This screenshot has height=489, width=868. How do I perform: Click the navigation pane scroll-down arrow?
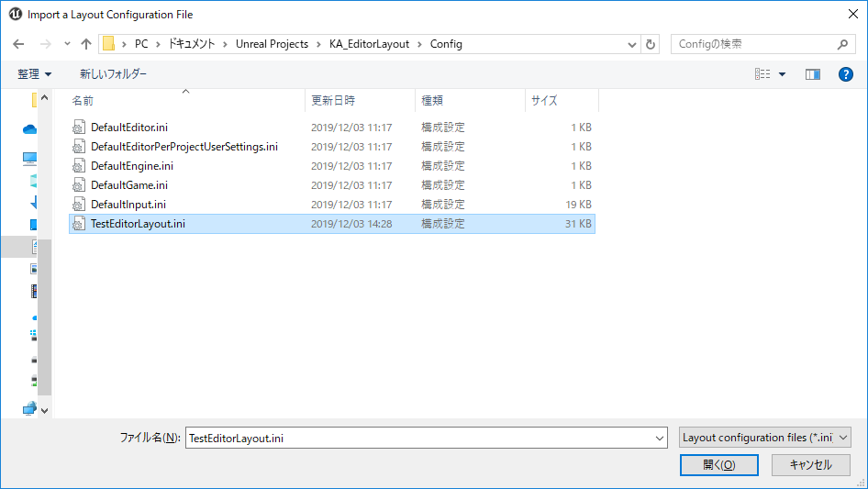pos(45,411)
